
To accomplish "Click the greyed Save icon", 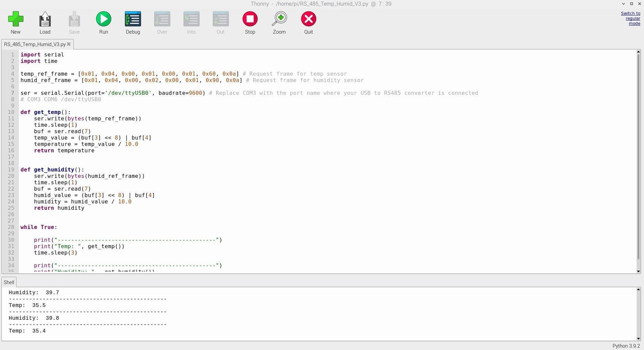I will point(74,19).
